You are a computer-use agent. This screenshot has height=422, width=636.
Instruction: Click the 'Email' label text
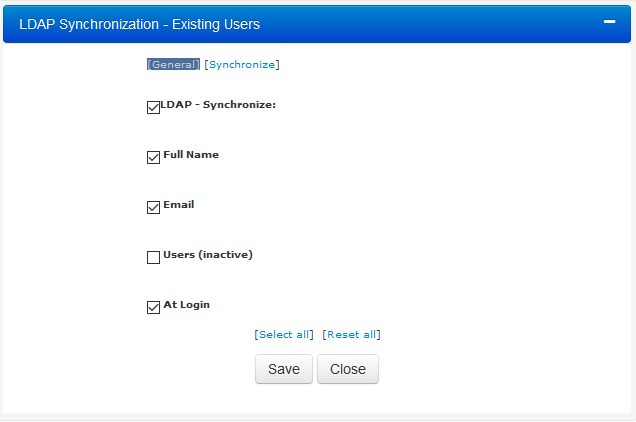point(179,205)
